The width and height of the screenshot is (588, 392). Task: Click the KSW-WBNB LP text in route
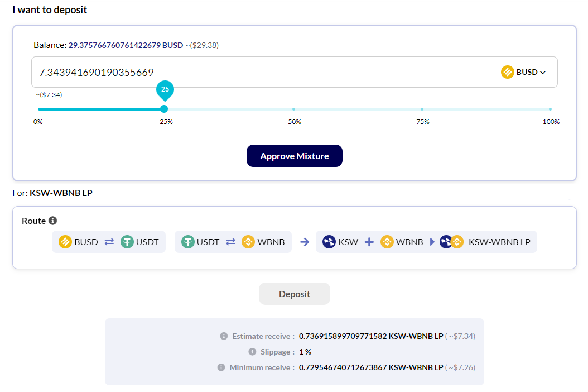coord(499,242)
